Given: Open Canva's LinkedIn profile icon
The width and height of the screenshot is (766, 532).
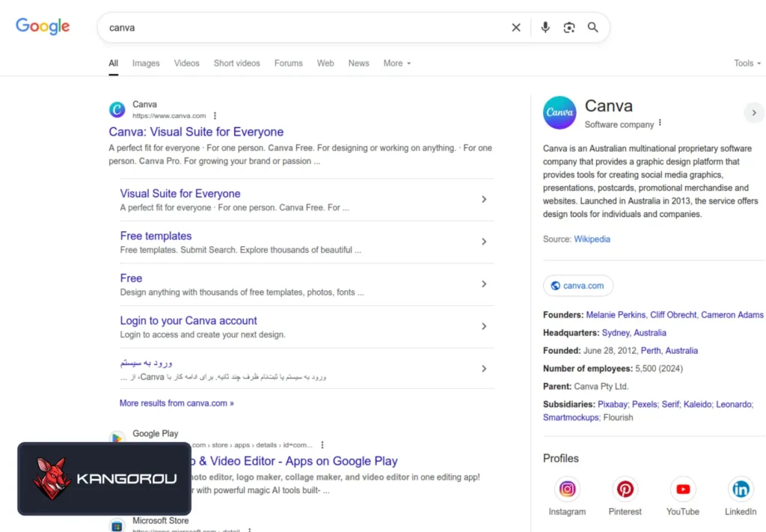Looking at the screenshot, I should 740,489.
